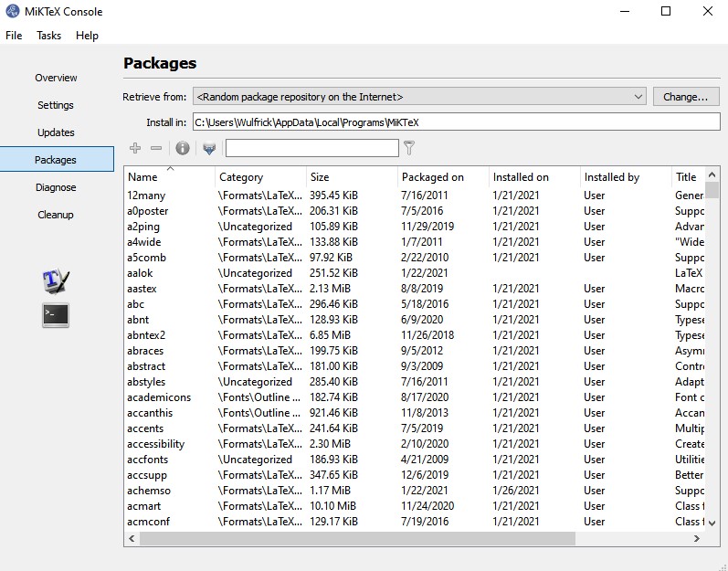Select the a5comb package row
The height and width of the screenshot is (571, 728).
(414, 258)
